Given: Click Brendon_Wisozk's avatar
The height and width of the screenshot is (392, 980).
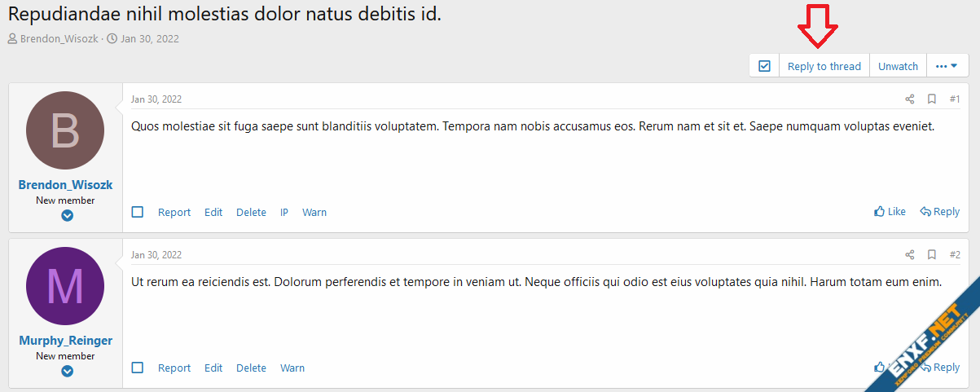Looking at the screenshot, I should pyautogui.click(x=65, y=130).
